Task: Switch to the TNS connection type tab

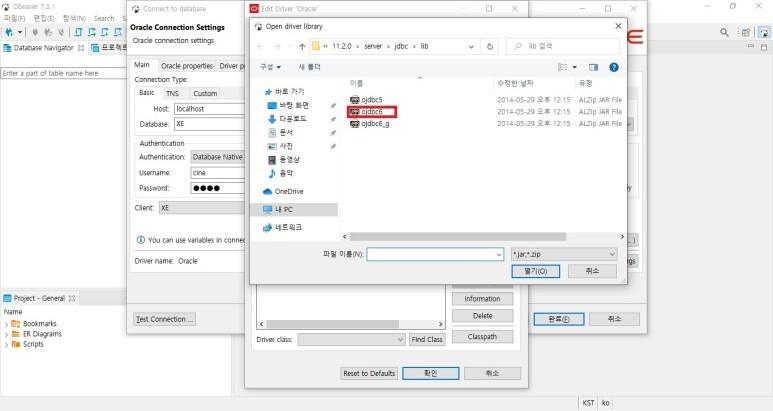Action: click(x=172, y=93)
